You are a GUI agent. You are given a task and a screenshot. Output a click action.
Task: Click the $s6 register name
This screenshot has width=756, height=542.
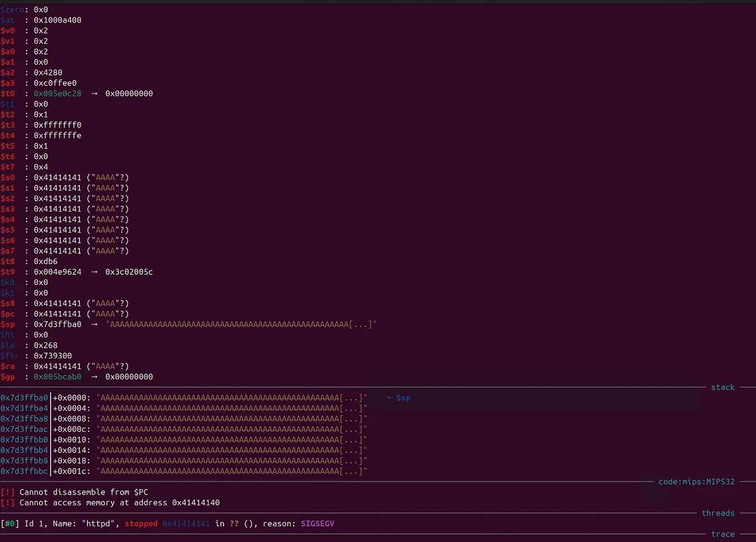click(x=8, y=240)
